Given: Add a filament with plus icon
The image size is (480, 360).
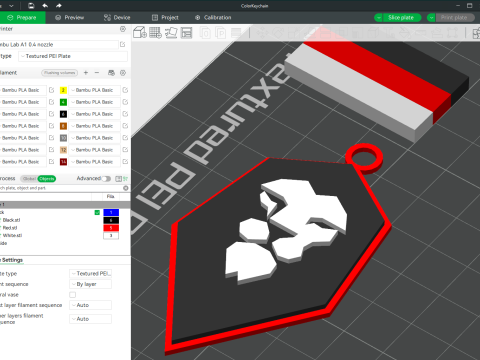Looking at the screenshot, I should (x=86, y=73).
